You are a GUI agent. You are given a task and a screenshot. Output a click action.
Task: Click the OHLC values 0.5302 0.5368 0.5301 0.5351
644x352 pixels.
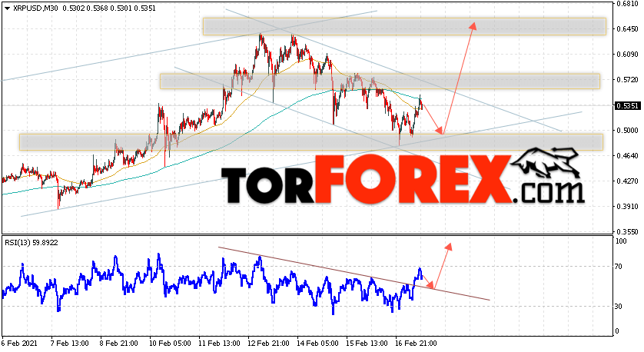[109, 8]
